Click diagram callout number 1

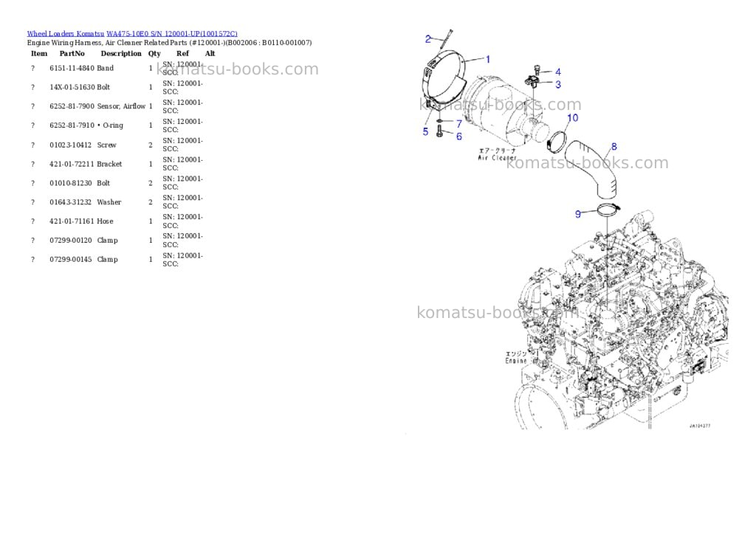tap(488, 59)
